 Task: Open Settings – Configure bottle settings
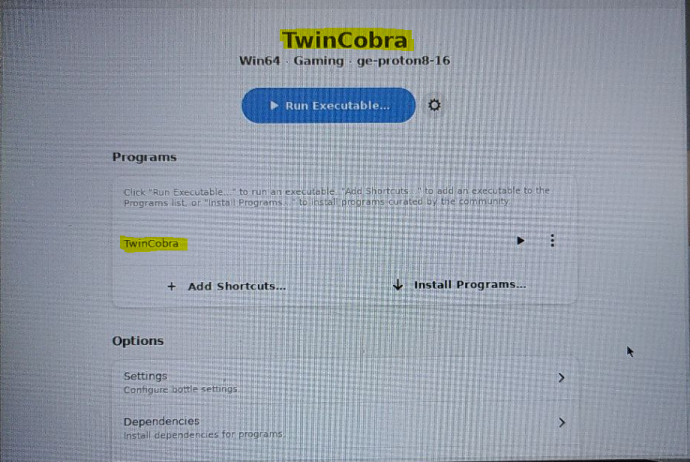pyautogui.click(x=345, y=382)
